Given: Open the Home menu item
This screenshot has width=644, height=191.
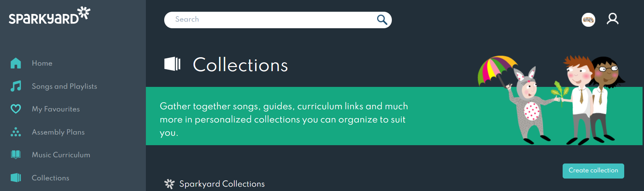Looking at the screenshot, I should (x=42, y=63).
